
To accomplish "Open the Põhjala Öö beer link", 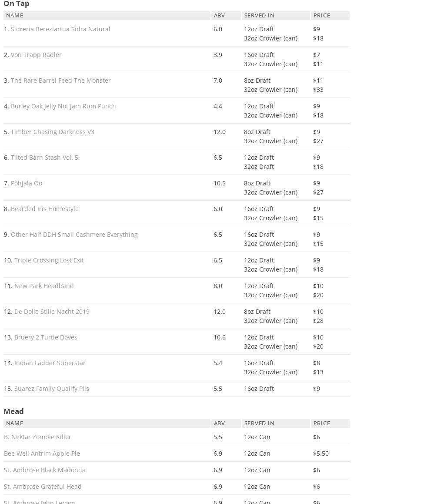I will tap(27, 183).
